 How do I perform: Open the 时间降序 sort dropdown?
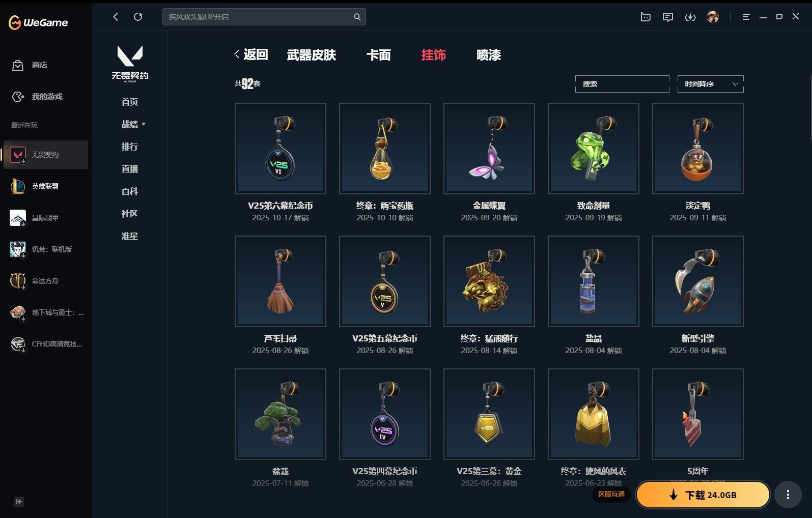[710, 84]
